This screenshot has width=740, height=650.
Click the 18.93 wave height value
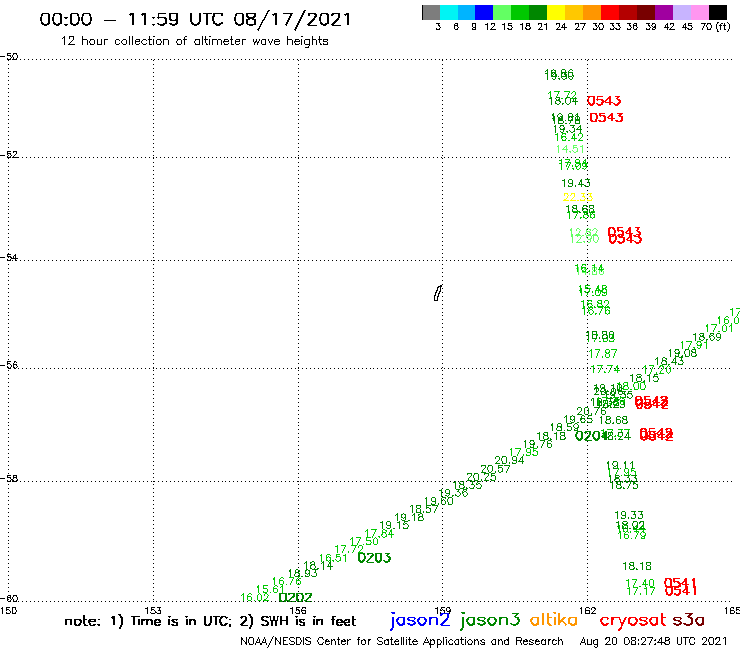(x=303, y=574)
